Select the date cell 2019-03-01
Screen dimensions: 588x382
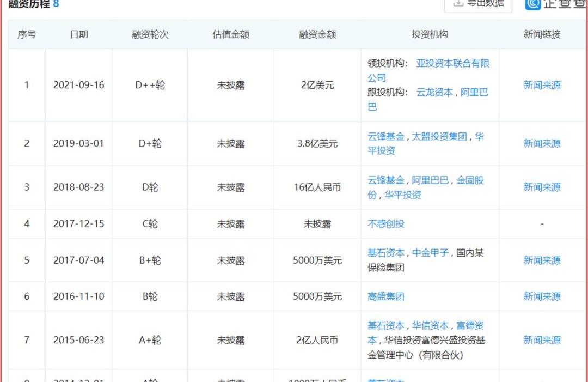click(x=79, y=143)
